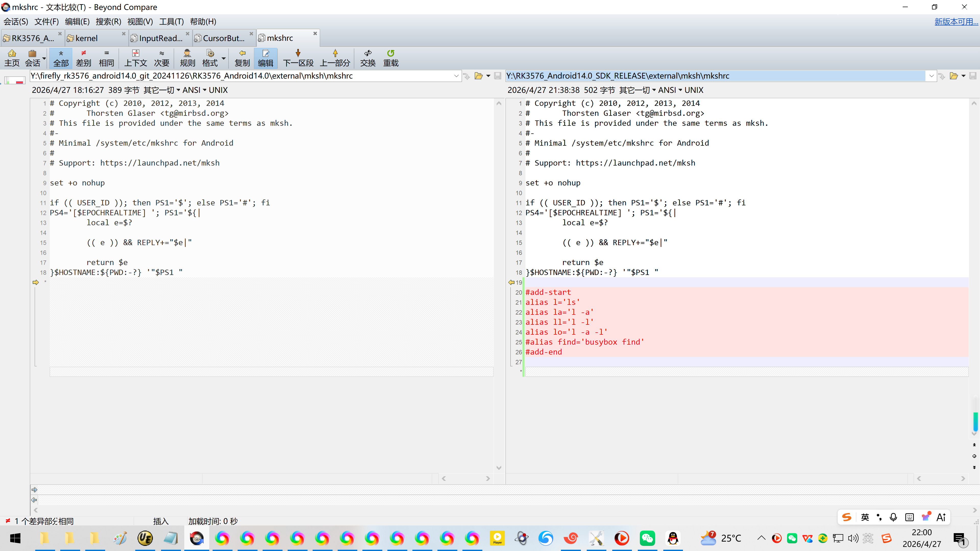Open the Format (格式) dropdown arrow
Image resolution: width=980 pixels, height=551 pixels.
point(224,58)
